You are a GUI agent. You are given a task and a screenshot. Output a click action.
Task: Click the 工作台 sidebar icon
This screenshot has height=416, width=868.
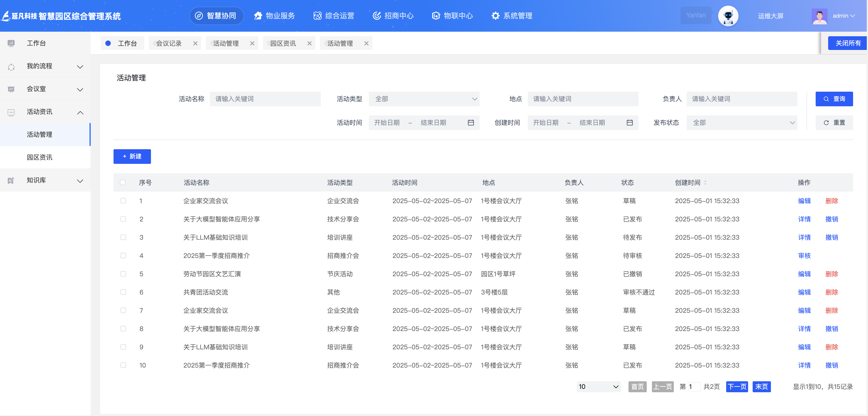click(11, 43)
